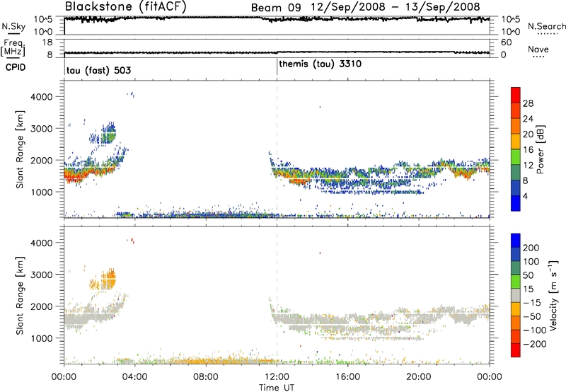
Task: Click the gray -15 to 15 velocity color segment
Action: point(516,295)
